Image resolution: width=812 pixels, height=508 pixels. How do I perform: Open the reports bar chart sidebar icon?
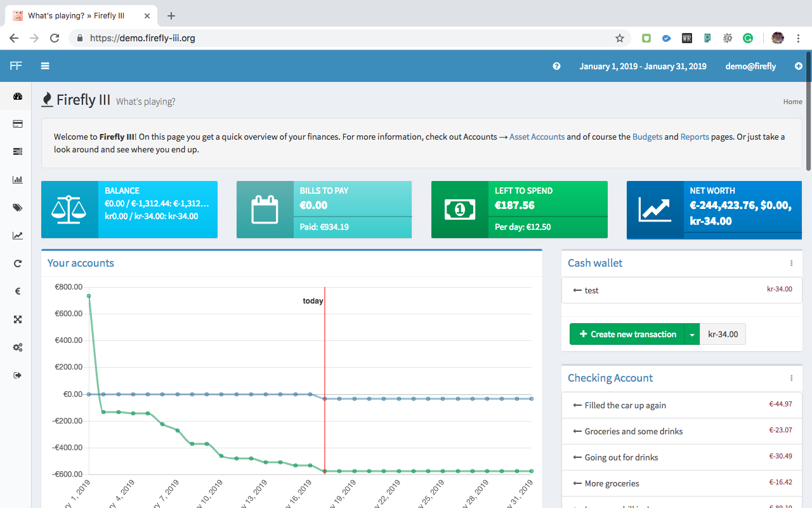17,180
